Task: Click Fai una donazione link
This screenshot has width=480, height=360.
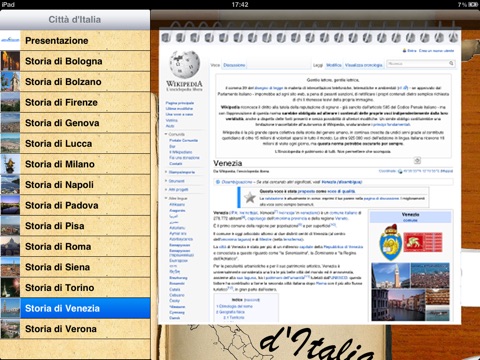Action: tap(184, 158)
